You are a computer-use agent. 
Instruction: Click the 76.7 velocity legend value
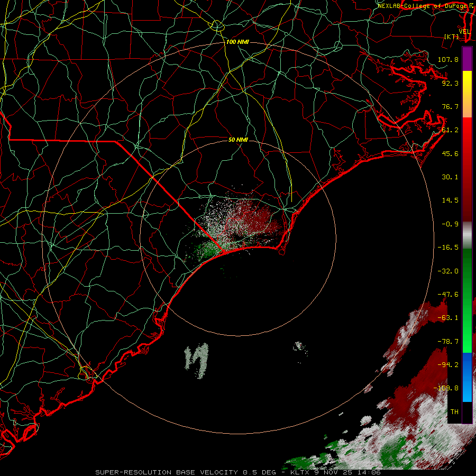tap(450, 106)
